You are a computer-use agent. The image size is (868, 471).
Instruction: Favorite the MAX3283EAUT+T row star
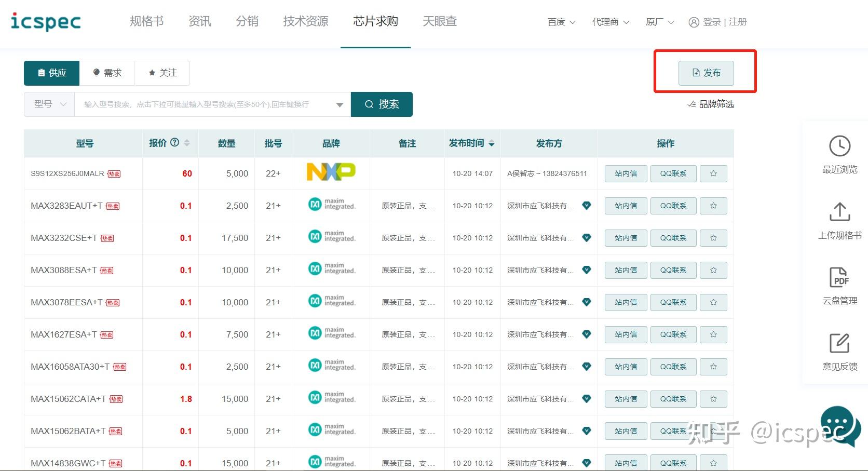713,206
